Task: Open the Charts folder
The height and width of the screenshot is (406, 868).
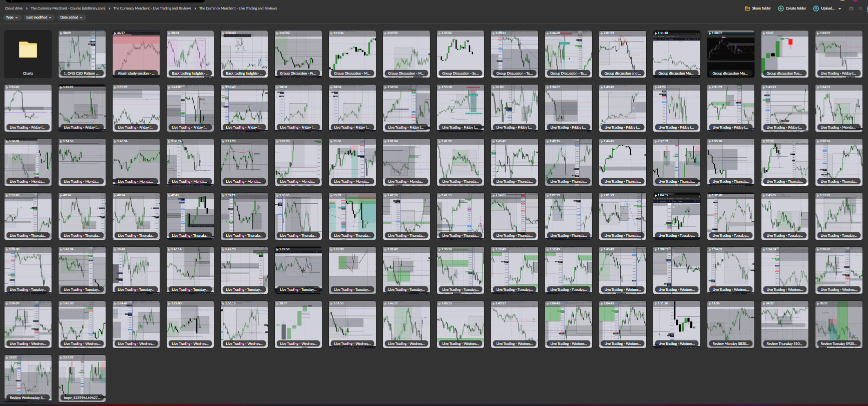Action: 28,54
